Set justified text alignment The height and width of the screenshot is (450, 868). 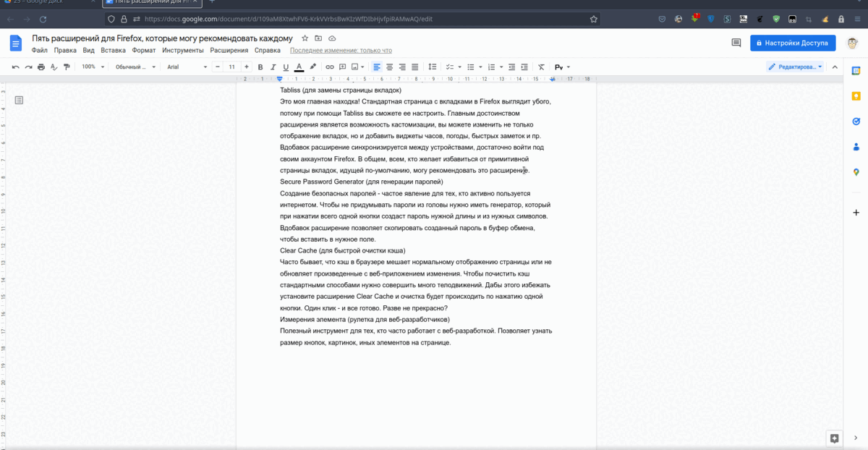(414, 67)
